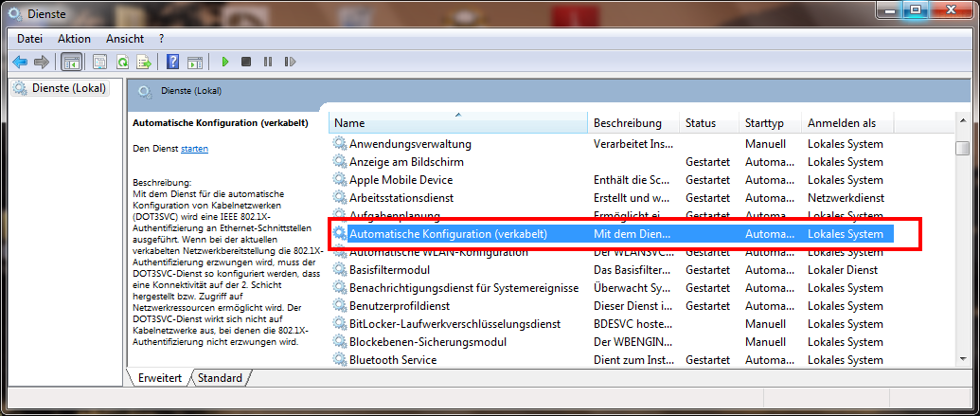Open the ? help menu

tap(162, 39)
